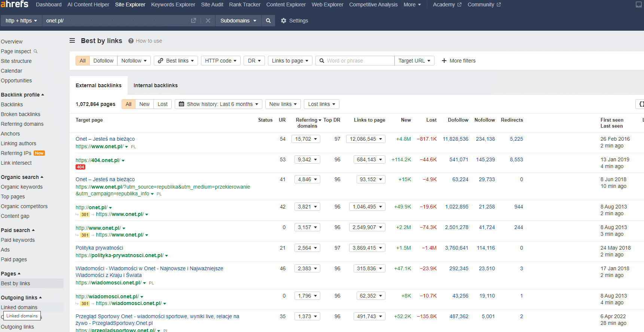
Task: Switch to the Internal backlinks tab
Action: 156,85
